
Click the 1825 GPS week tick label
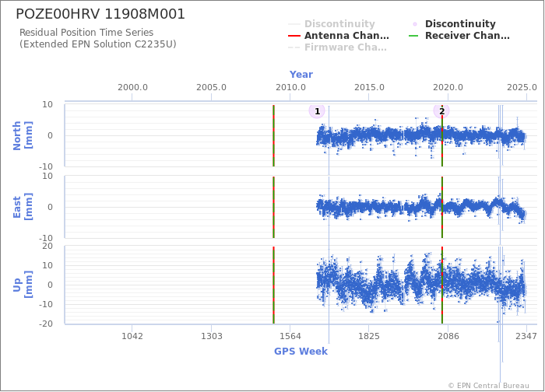(369, 336)
